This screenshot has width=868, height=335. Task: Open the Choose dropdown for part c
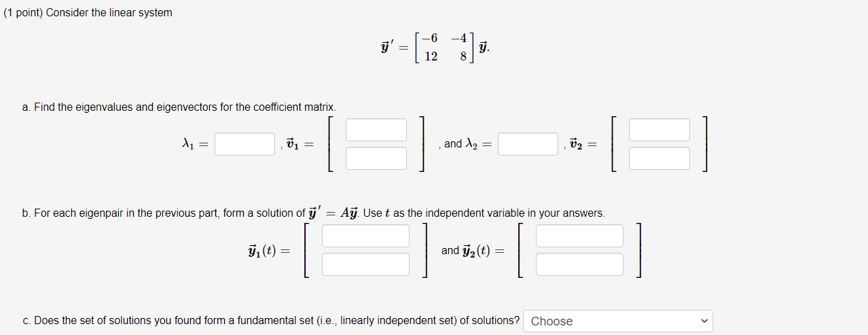[x=618, y=321]
